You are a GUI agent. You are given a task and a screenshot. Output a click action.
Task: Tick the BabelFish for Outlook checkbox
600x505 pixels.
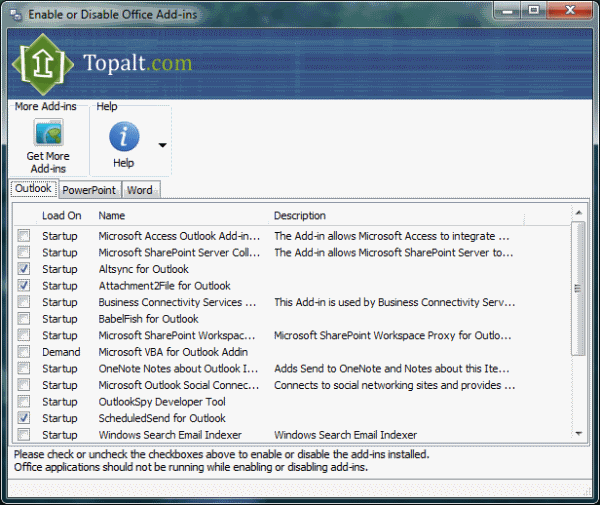point(24,318)
